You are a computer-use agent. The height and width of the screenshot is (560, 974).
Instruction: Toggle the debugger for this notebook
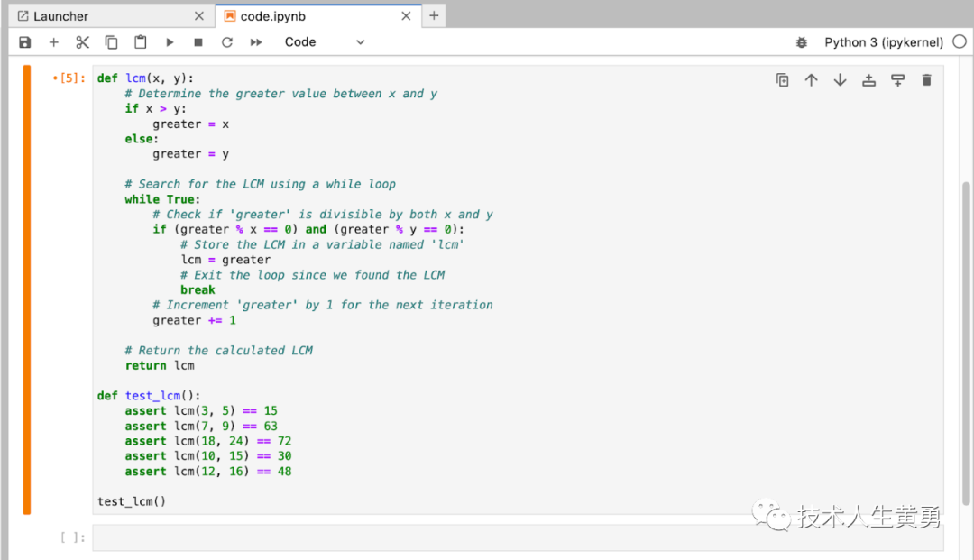pos(803,41)
